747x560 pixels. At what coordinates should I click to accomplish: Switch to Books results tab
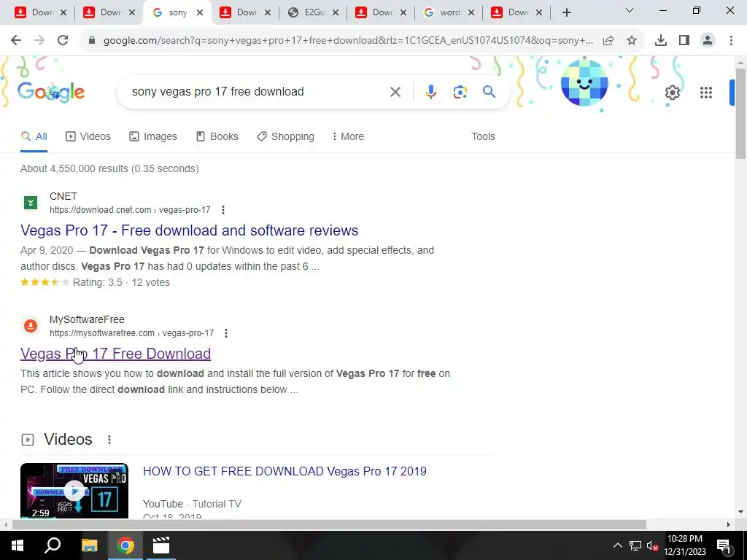(217, 136)
